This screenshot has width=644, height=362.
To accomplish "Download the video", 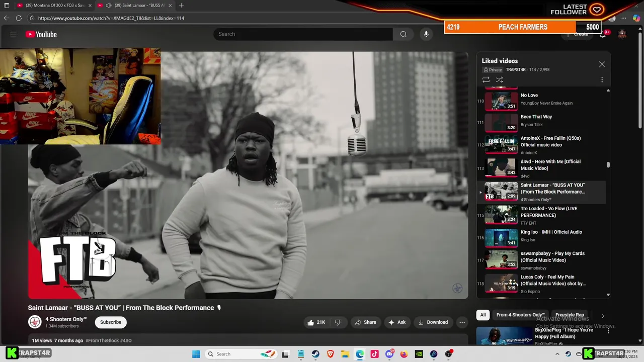I will [x=433, y=322].
